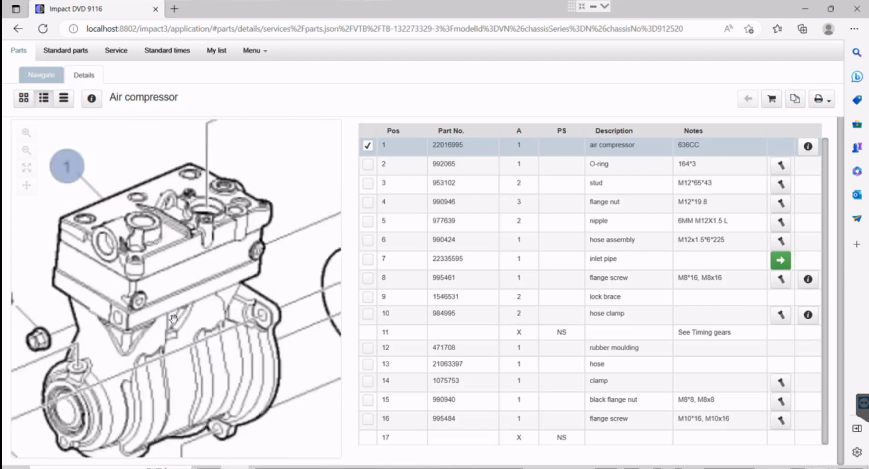The image size is (869, 469).
Task: Switch to the grid thumbnail view
Action: (24, 98)
